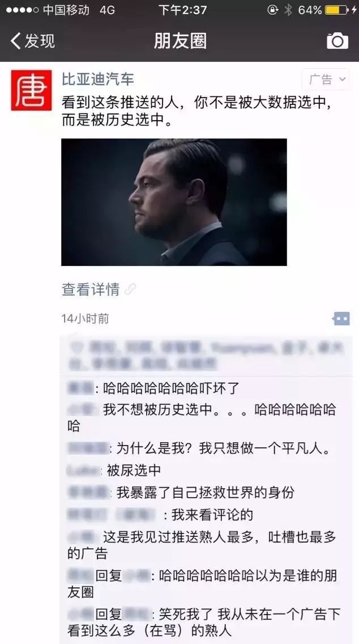Tap the Bluetooth icon in status bar

coord(288,10)
